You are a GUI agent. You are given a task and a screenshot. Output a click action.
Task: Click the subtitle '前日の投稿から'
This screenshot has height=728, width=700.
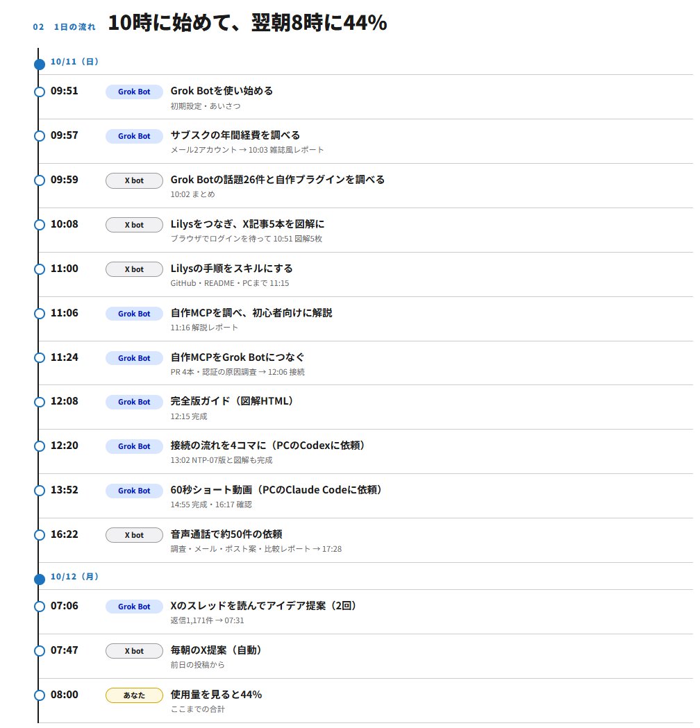coord(197,665)
